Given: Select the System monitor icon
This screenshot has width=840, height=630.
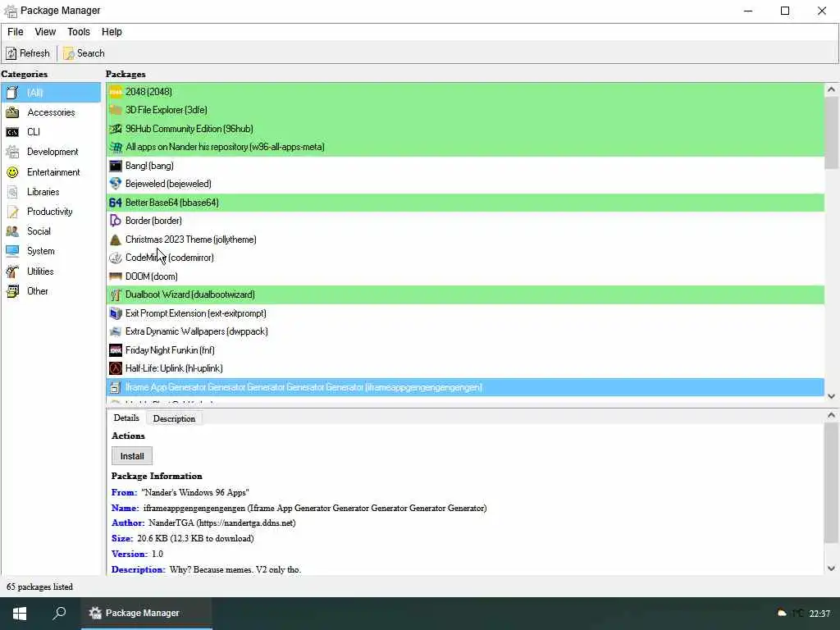Looking at the screenshot, I should tap(12, 251).
